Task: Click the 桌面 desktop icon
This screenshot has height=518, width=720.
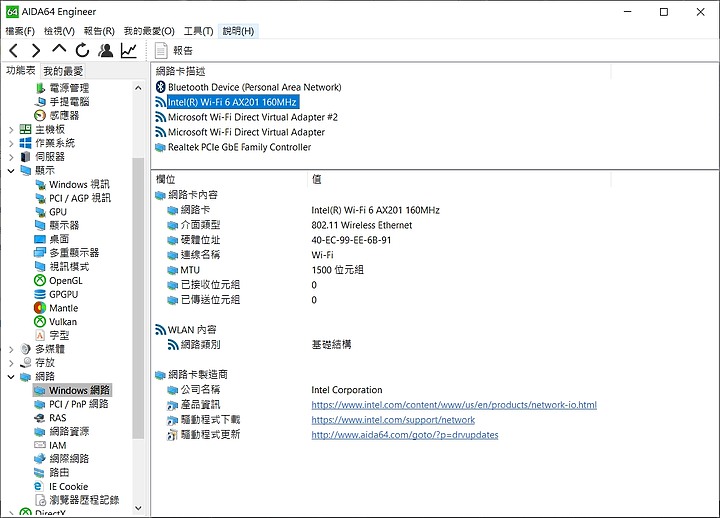Action: (40, 239)
